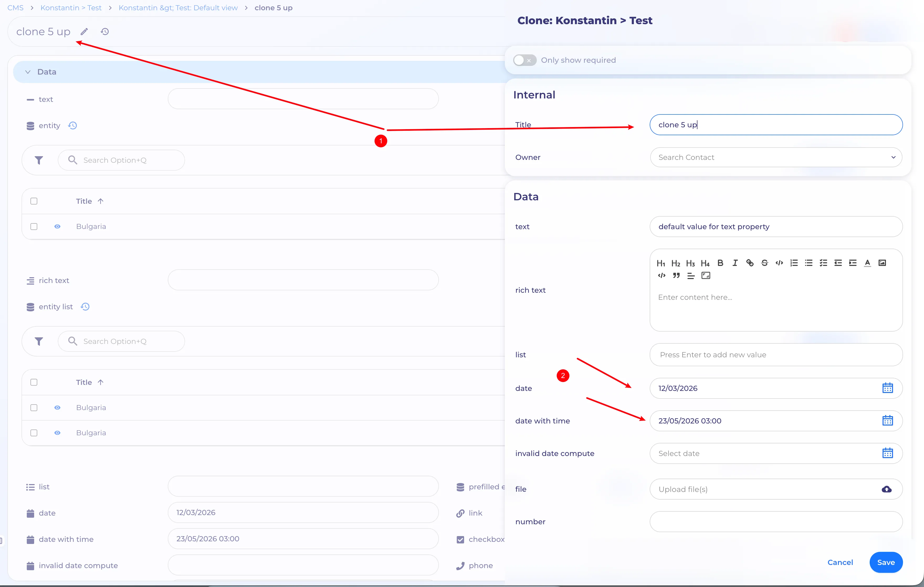
Task: Apply Heading 1 in the rich text toolbar
Action: click(661, 263)
